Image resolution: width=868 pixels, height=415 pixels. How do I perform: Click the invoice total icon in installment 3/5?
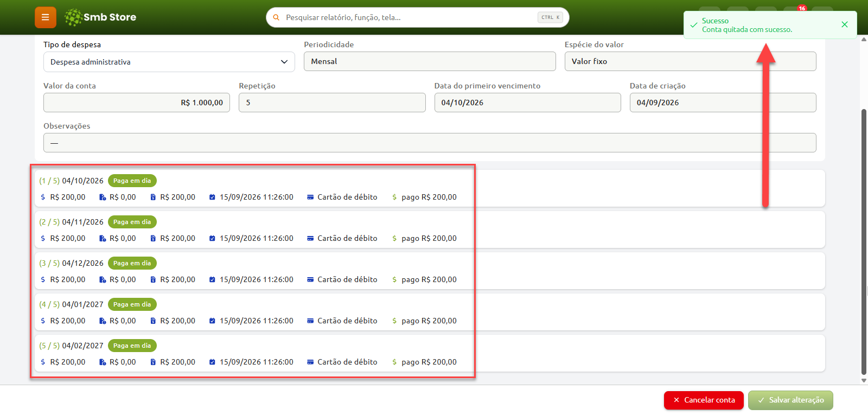153,279
